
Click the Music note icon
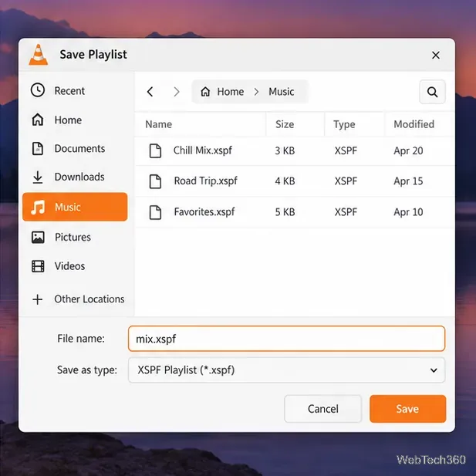pos(38,207)
